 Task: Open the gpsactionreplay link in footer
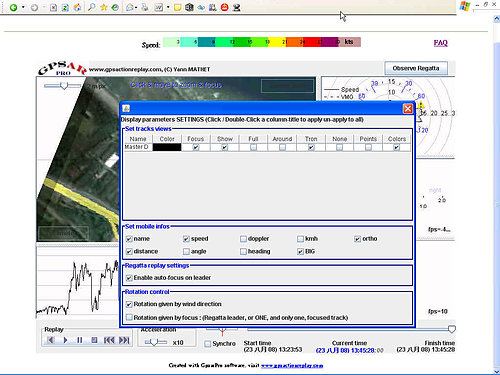(x=292, y=365)
